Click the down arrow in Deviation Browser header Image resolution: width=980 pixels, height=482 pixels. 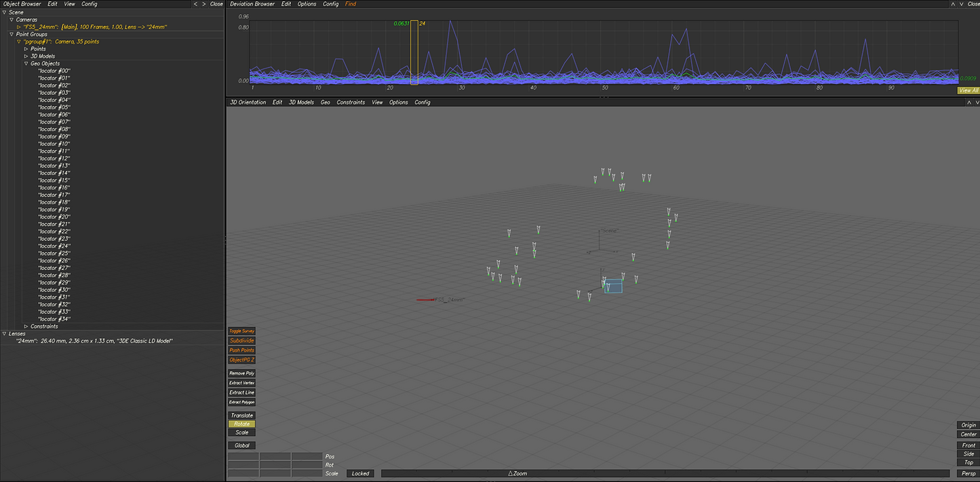point(962,4)
